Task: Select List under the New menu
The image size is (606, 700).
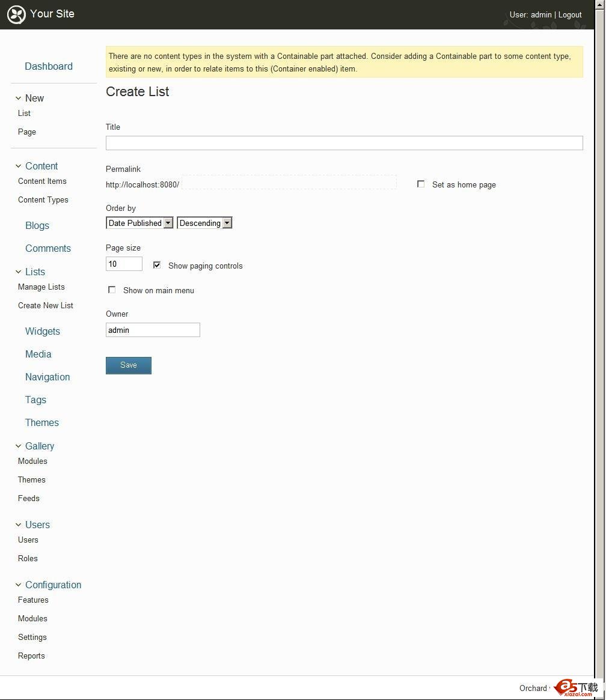Action: pos(24,114)
